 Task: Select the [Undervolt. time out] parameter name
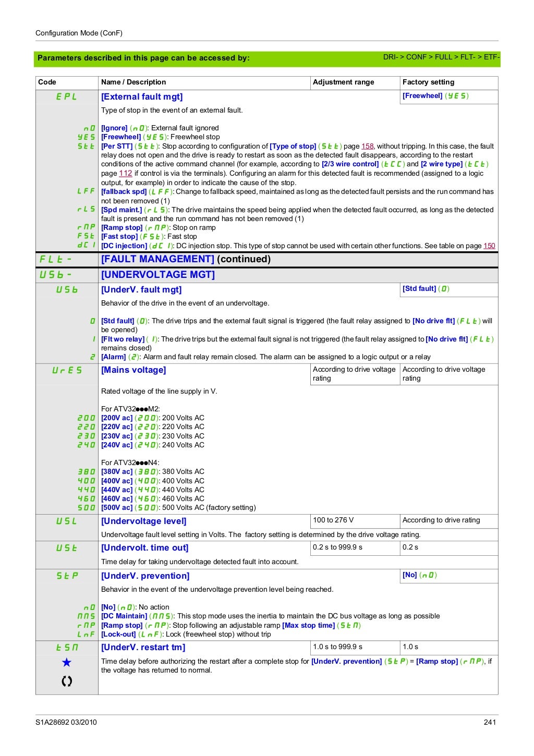click(145, 547)
